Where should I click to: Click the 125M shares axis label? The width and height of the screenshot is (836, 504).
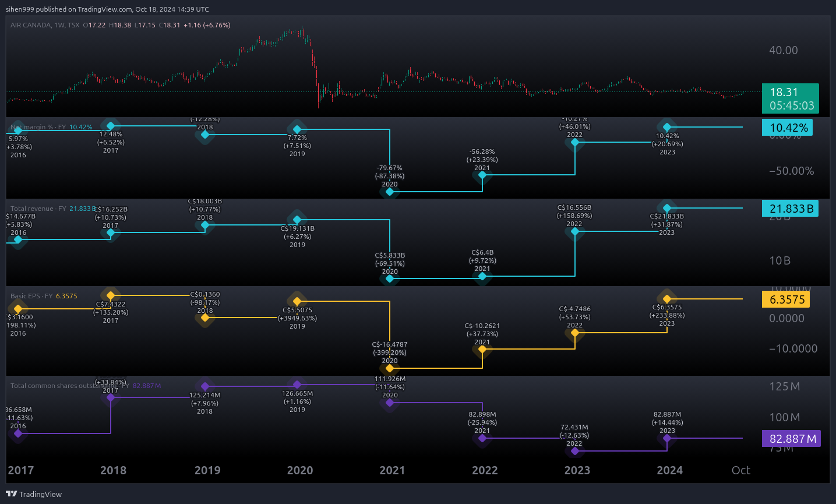tap(784, 386)
